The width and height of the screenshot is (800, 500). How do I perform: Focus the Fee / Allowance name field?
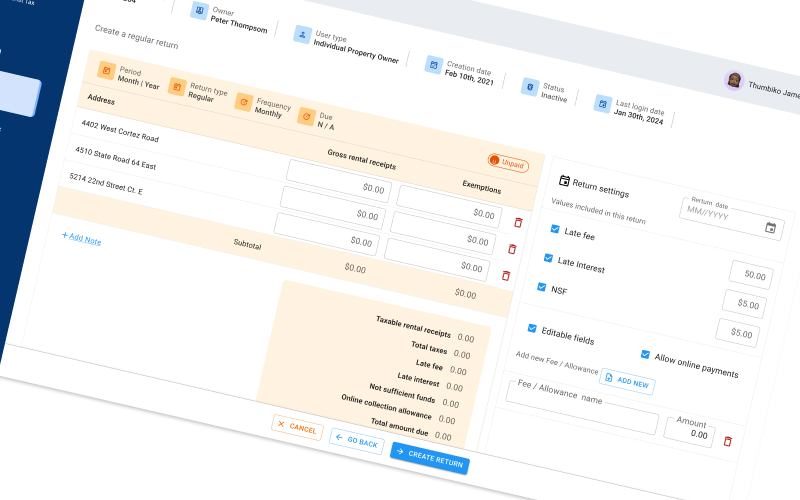(582, 408)
